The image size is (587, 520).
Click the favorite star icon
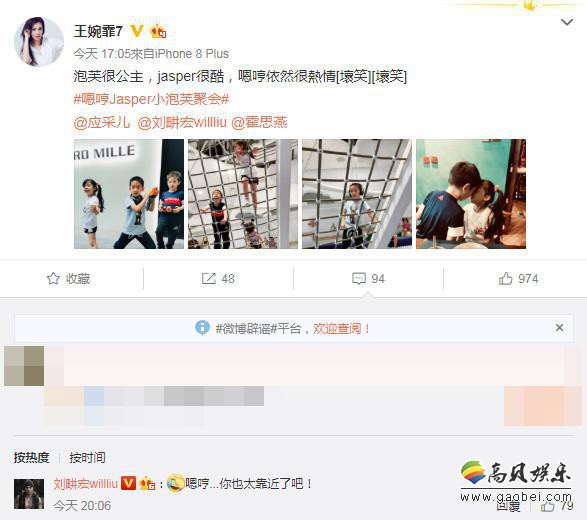53,279
